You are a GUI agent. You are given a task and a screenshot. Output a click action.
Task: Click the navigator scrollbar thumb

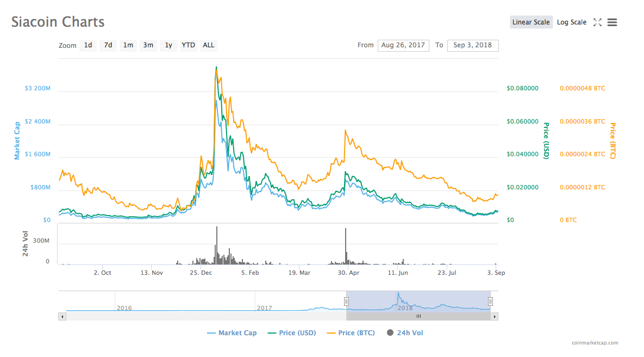tap(418, 317)
